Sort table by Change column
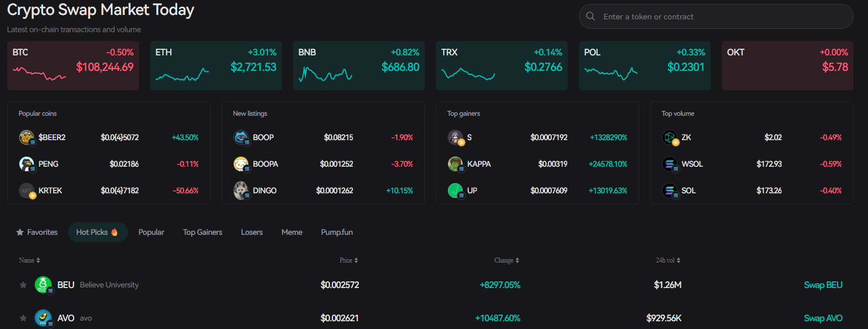 pyautogui.click(x=507, y=260)
